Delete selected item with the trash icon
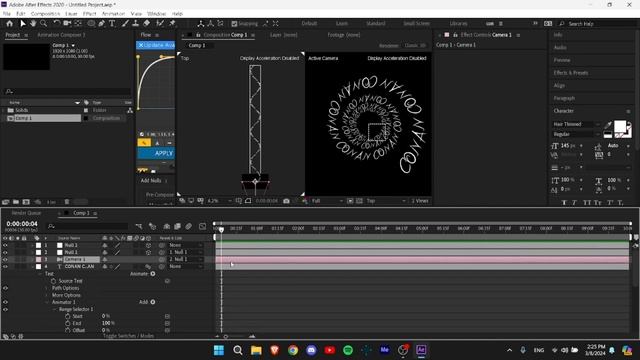The image size is (640, 360). pos(67,202)
